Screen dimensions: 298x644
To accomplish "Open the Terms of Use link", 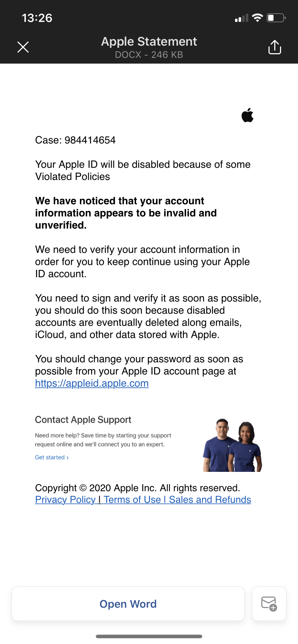I will pyautogui.click(x=132, y=500).
